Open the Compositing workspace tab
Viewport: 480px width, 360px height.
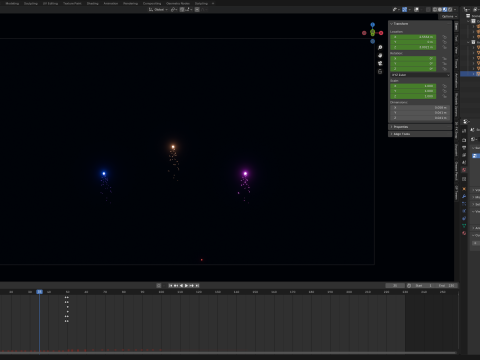(152, 3)
